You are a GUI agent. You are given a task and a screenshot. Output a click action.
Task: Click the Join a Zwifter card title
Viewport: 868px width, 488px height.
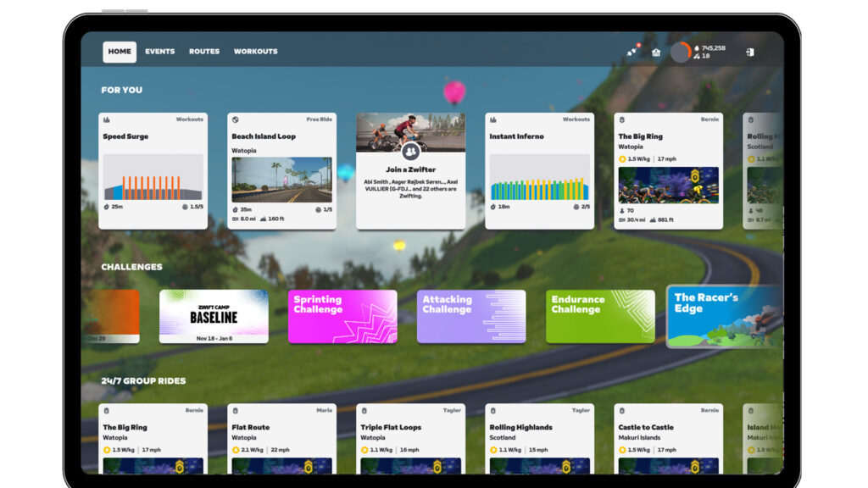coord(411,169)
